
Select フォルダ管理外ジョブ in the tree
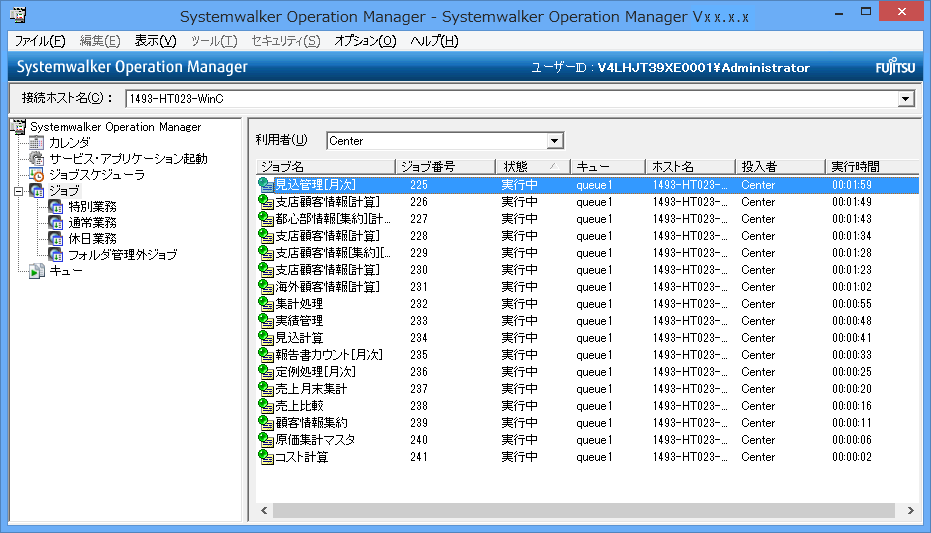point(122,255)
